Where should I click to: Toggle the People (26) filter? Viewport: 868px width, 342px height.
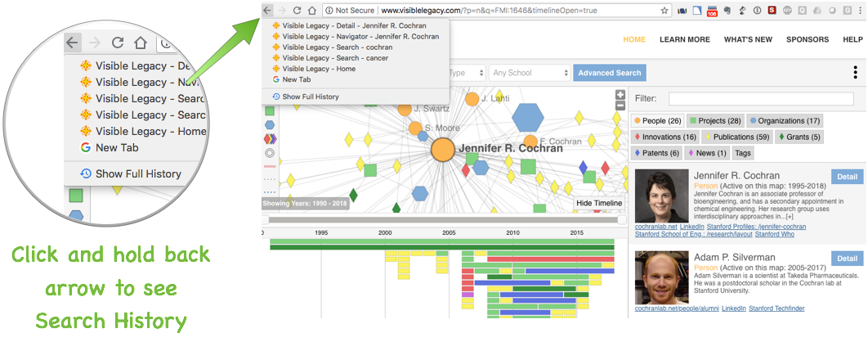click(658, 121)
